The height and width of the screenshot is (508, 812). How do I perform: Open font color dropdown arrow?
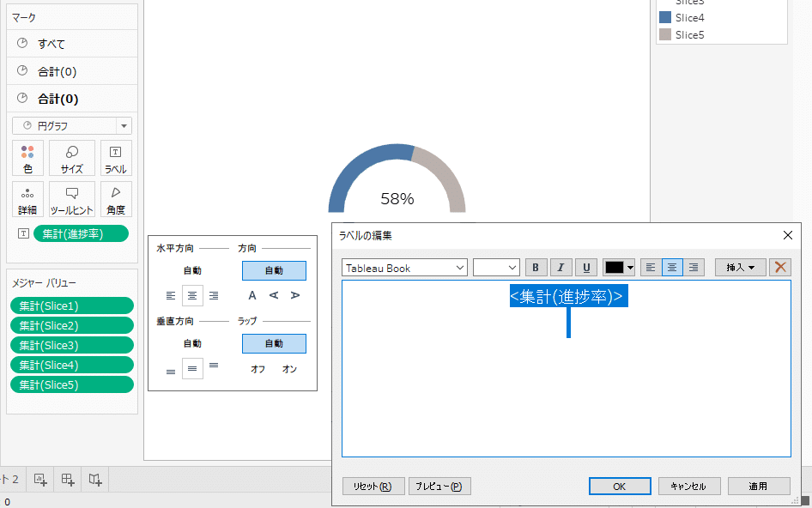click(x=630, y=268)
